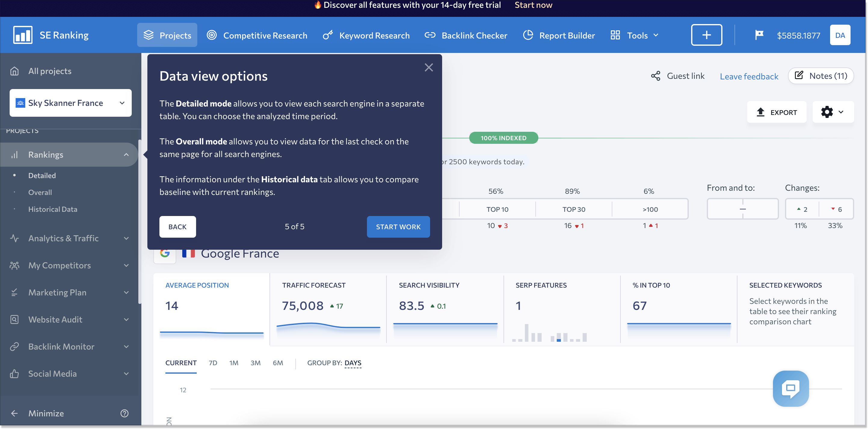Select the 7D time period tab
This screenshot has width=868, height=429.
[x=213, y=363]
